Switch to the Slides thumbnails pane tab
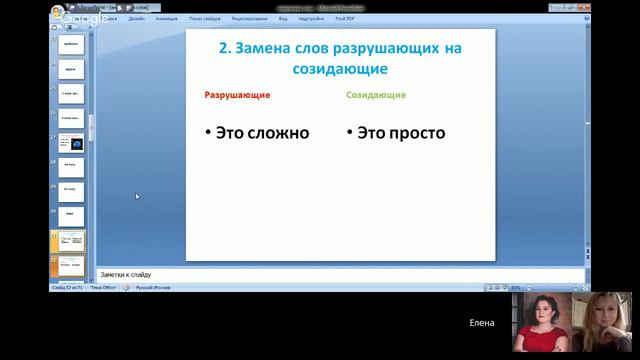640x360 pixels. [54, 27]
